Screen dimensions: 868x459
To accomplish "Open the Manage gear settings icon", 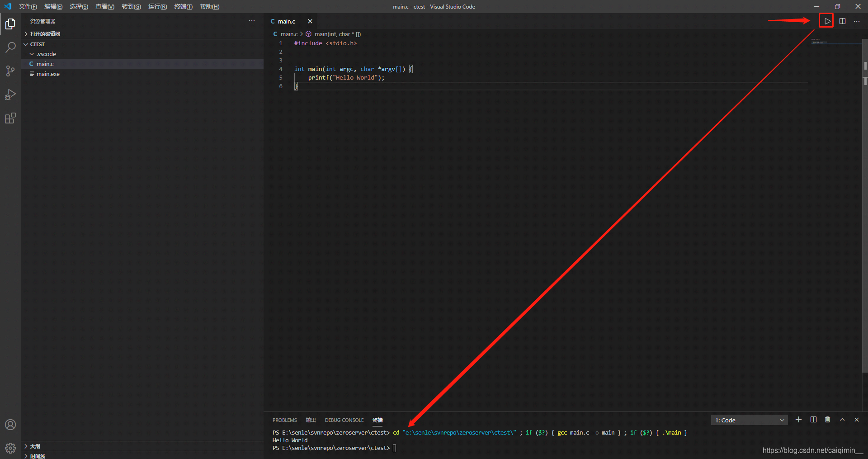I will click(x=10, y=448).
